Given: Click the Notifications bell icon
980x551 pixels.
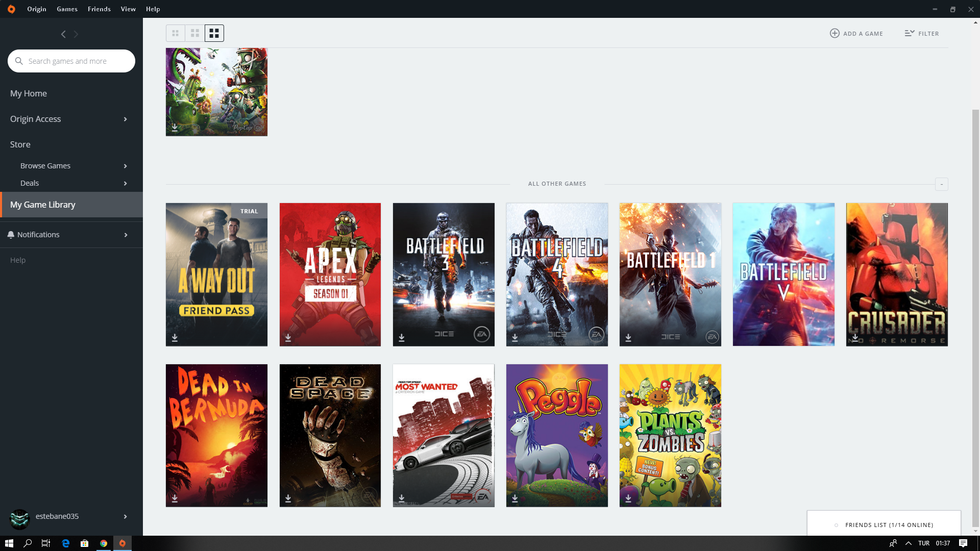Looking at the screenshot, I should (x=11, y=235).
